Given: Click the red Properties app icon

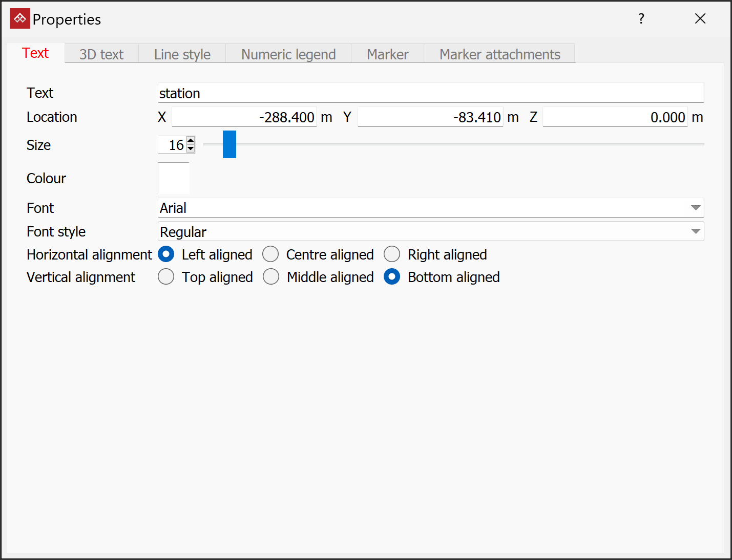Looking at the screenshot, I should coord(20,19).
